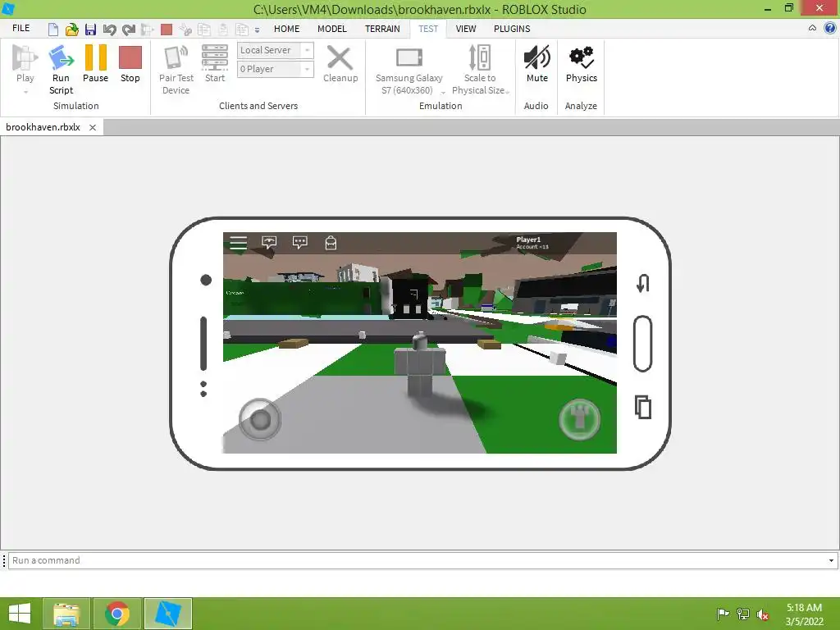840x630 pixels.
Task: Toggle Mute audio
Action: (536, 63)
